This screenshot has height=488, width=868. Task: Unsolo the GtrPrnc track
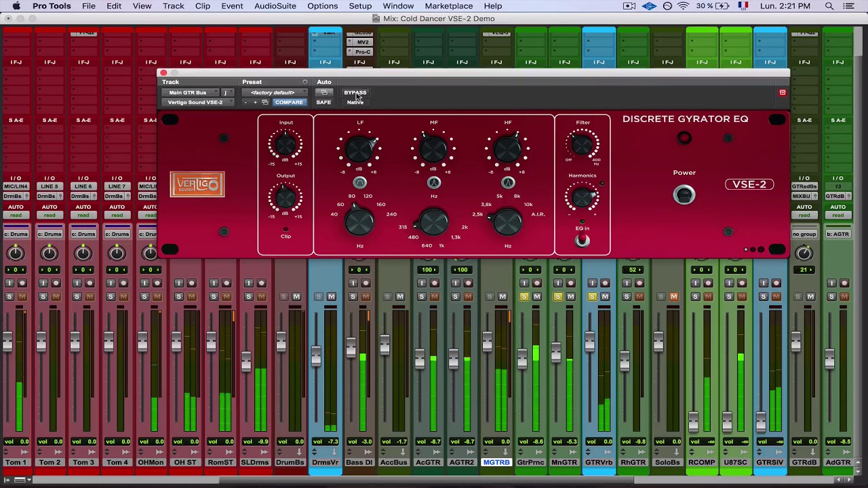524,297
